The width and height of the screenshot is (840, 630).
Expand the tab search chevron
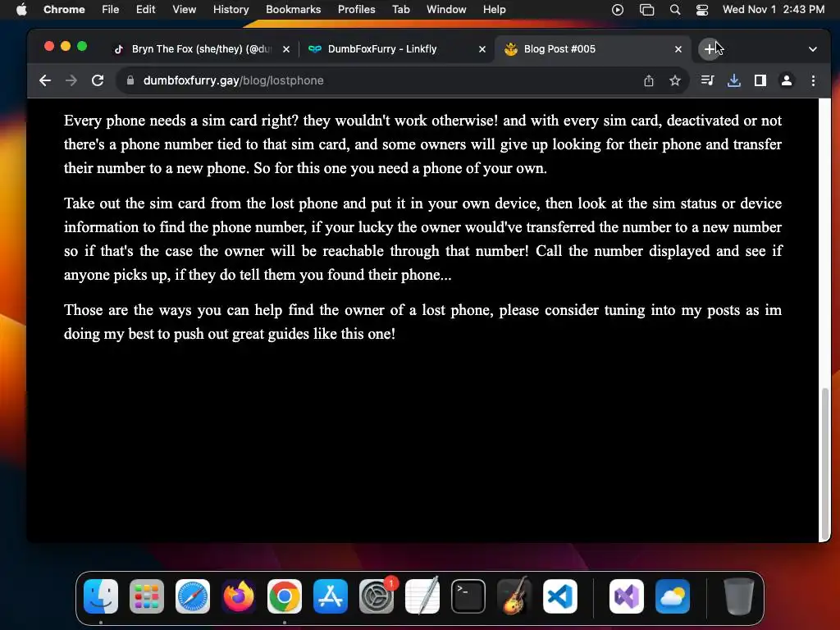click(x=813, y=49)
